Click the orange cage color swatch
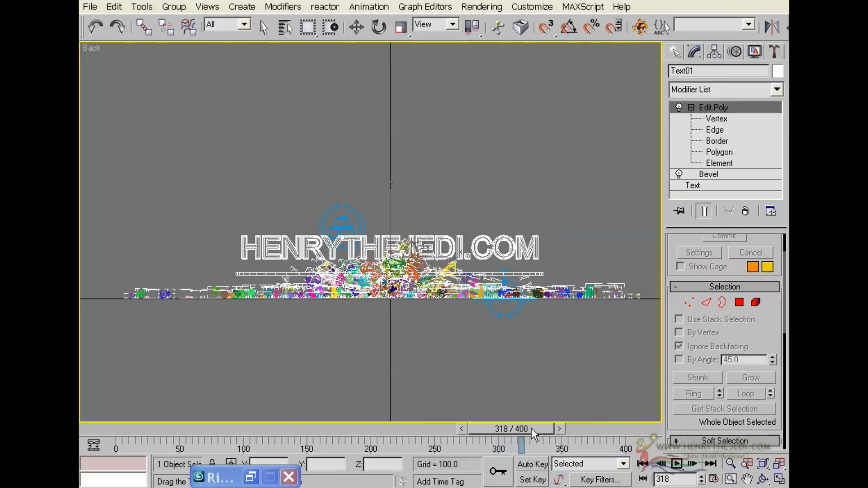868x488 pixels. point(752,267)
